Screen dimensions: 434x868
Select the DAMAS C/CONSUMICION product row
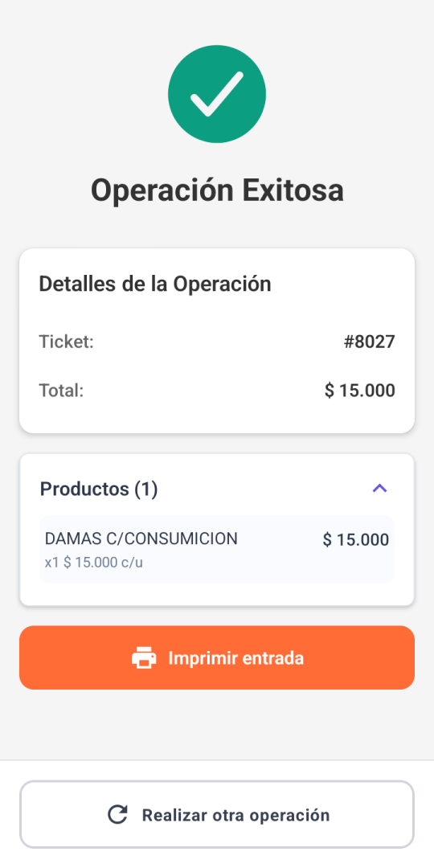coord(217,549)
